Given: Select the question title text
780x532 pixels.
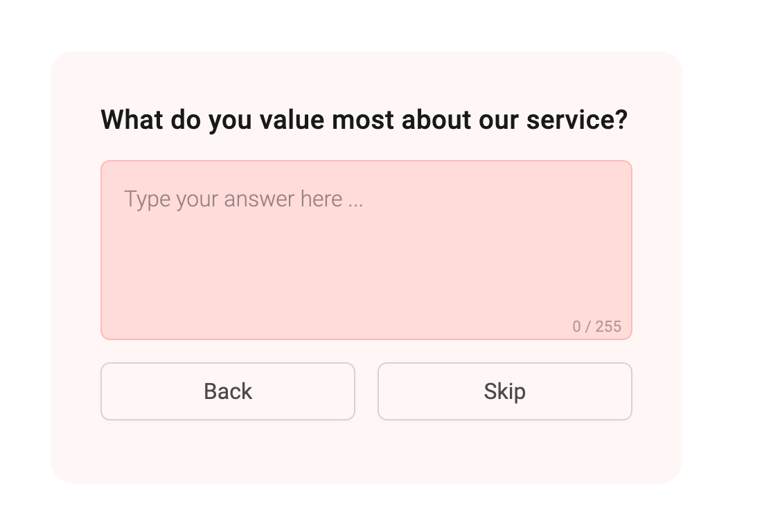Looking at the screenshot, I should click(x=364, y=120).
